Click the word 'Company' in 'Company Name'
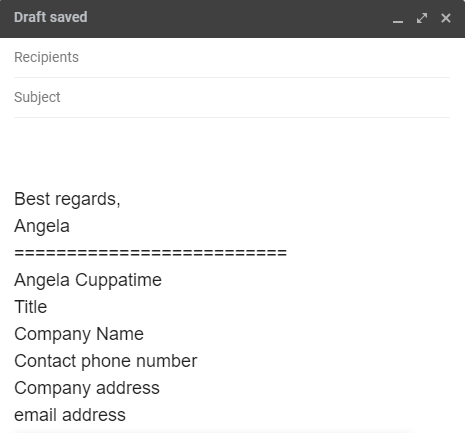Viewport: 465px width, 433px height. pyautogui.click(x=52, y=334)
